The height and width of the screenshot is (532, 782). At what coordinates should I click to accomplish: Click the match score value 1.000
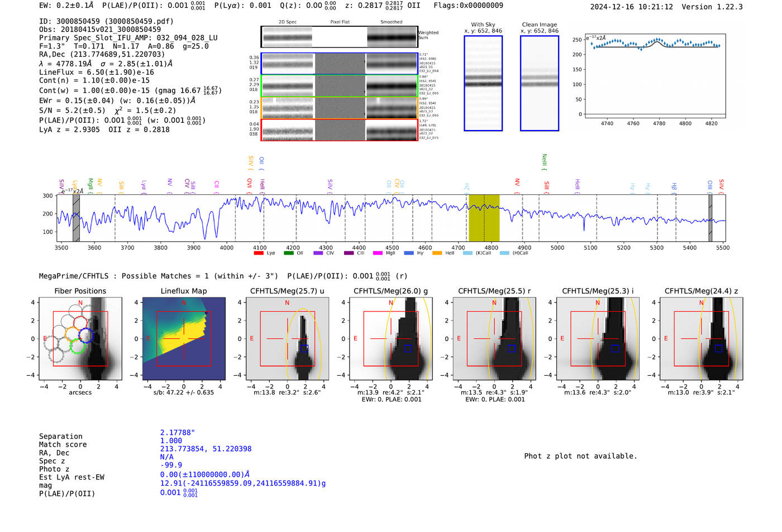tap(171, 441)
